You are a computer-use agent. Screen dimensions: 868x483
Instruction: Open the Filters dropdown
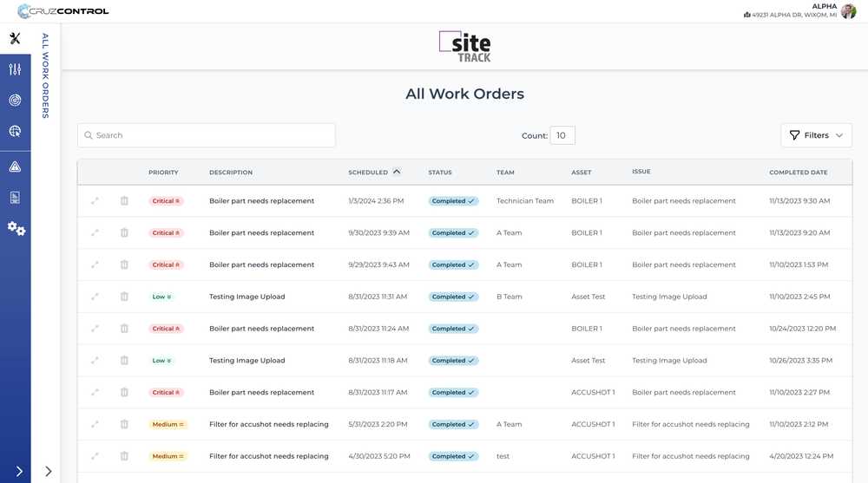click(x=816, y=135)
